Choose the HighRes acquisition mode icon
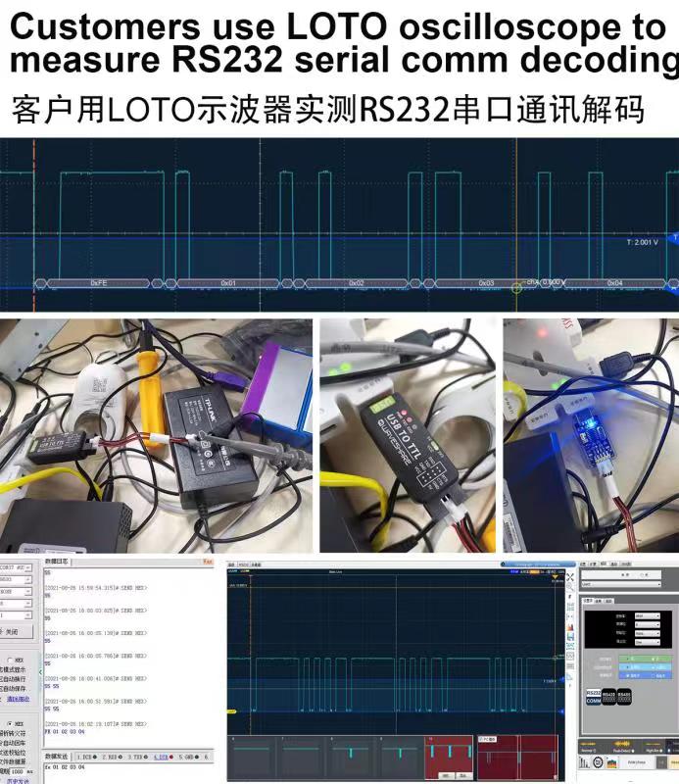 pyautogui.click(x=654, y=747)
